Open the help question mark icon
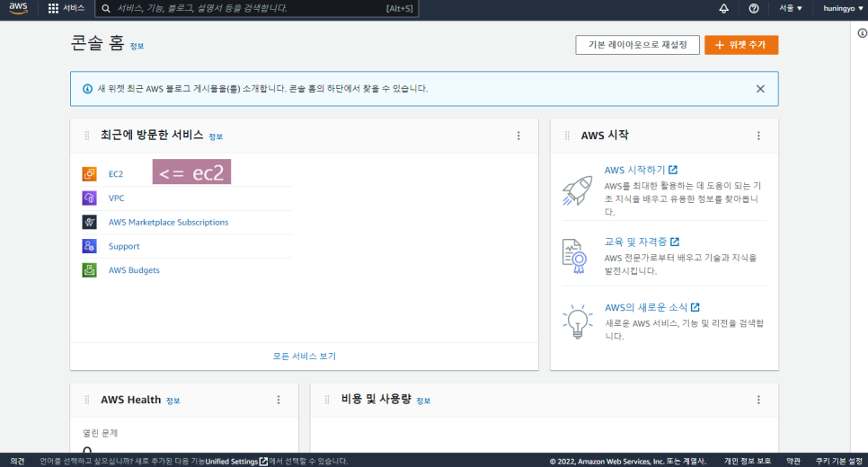 [x=753, y=8]
